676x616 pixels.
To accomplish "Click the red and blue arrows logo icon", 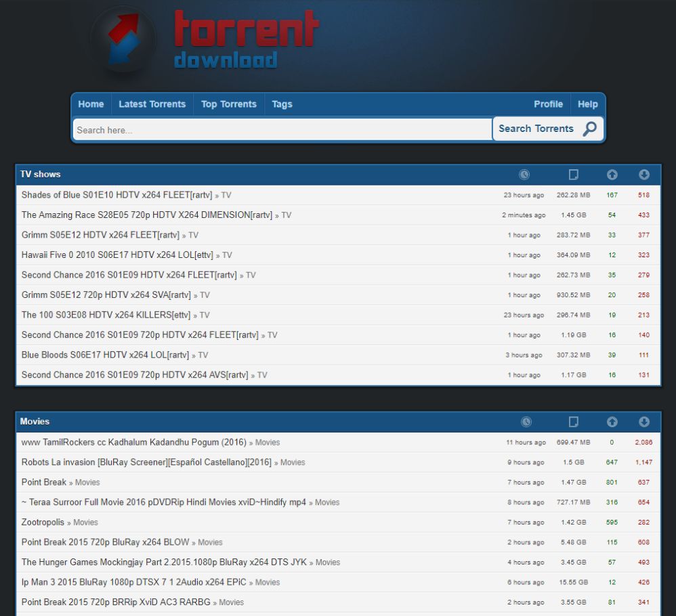I will [x=122, y=39].
